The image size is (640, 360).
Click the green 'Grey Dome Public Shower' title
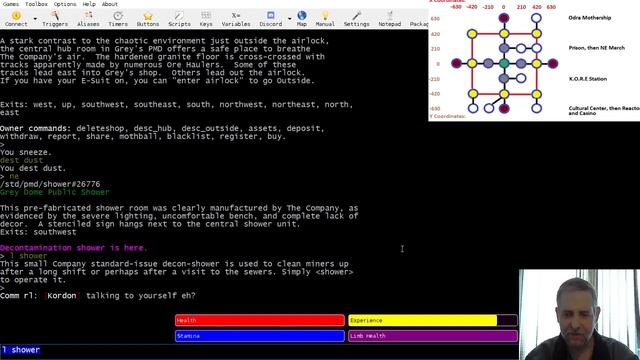[55, 192]
